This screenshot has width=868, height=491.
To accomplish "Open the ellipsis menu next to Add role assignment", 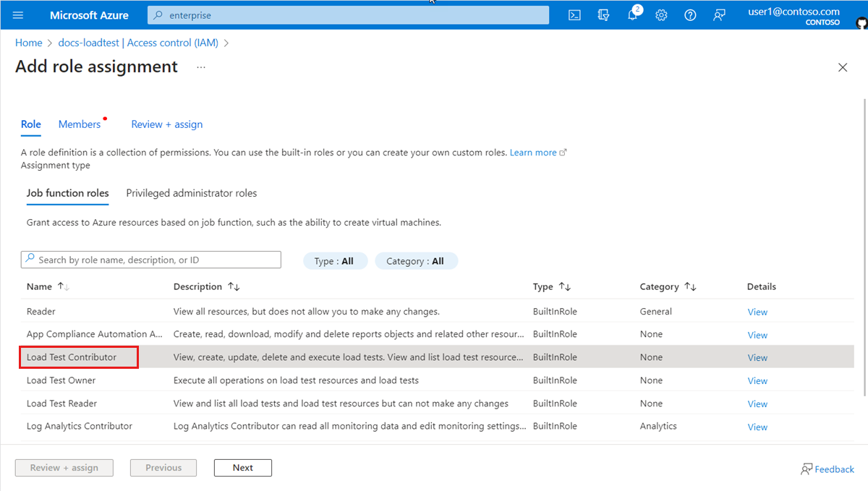I will tap(200, 67).
